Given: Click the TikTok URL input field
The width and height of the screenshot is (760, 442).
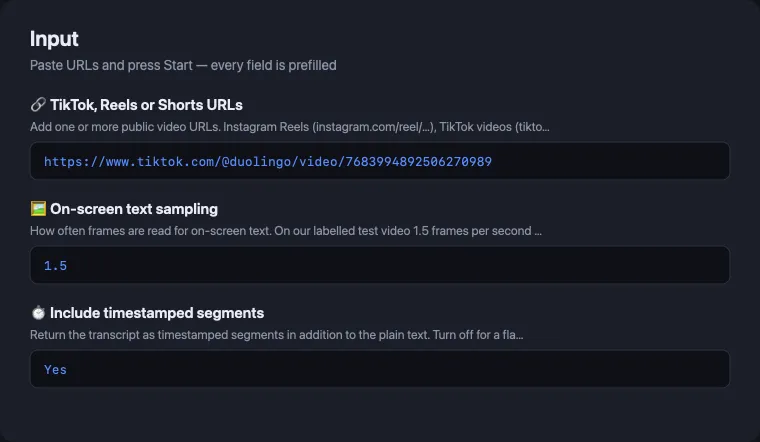Looking at the screenshot, I should pos(380,161).
